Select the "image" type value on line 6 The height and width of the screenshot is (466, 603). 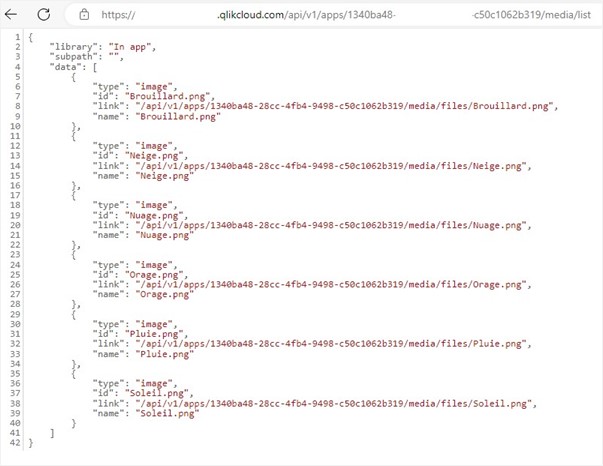(154, 87)
